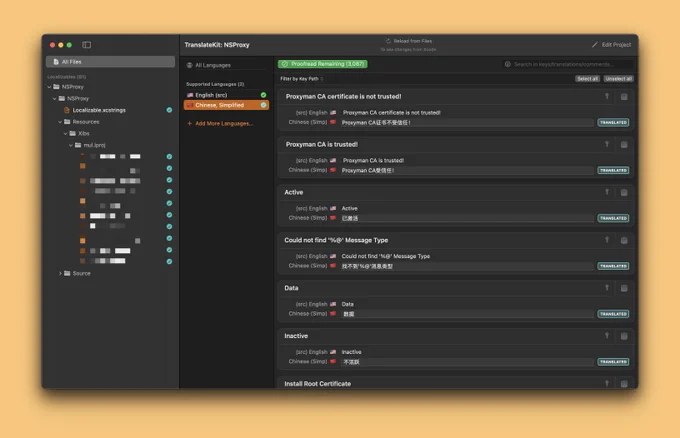Select Chinese, Simplified language
This screenshot has width=680, height=438.
226,105
